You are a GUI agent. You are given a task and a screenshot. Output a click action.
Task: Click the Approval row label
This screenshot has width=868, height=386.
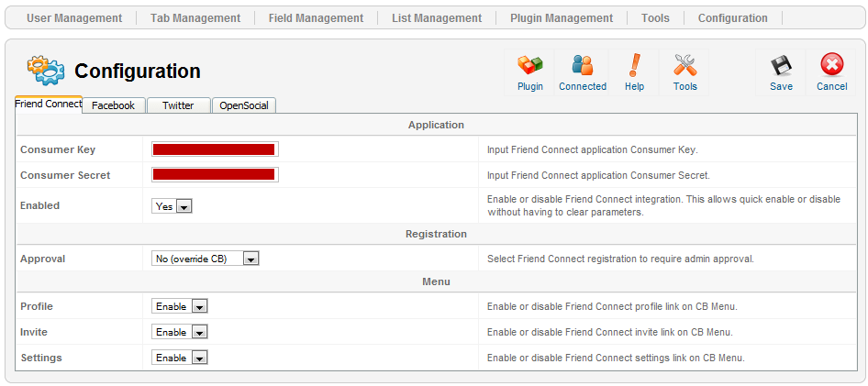tap(42, 259)
